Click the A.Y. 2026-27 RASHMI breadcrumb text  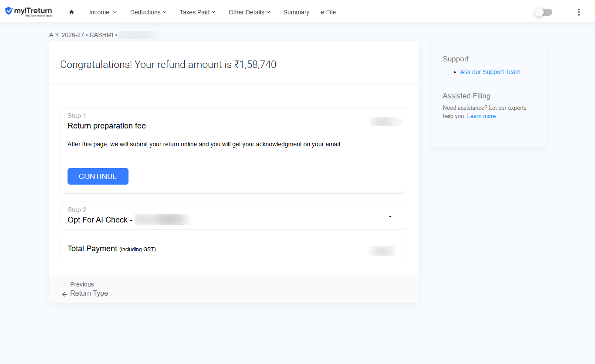83,35
